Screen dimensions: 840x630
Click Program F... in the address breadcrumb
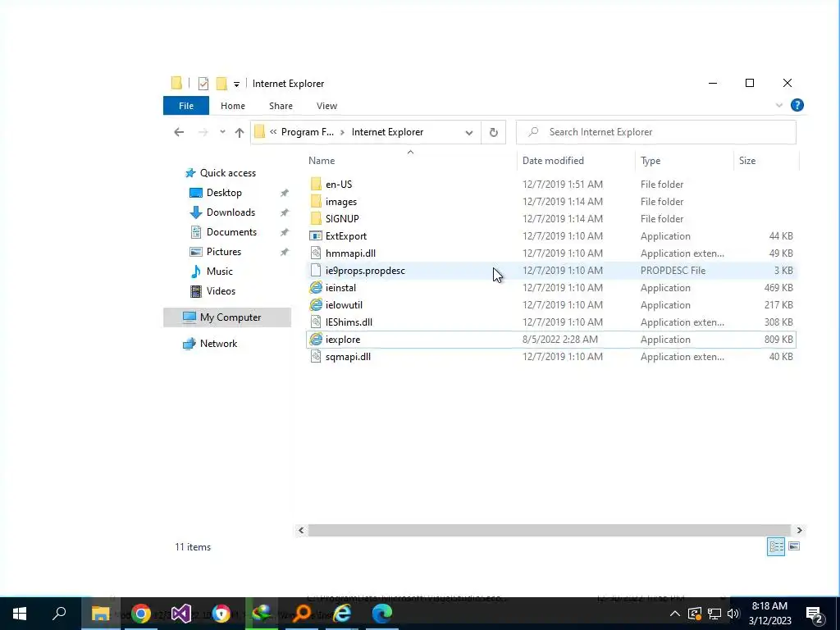pyautogui.click(x=308, y=132)
